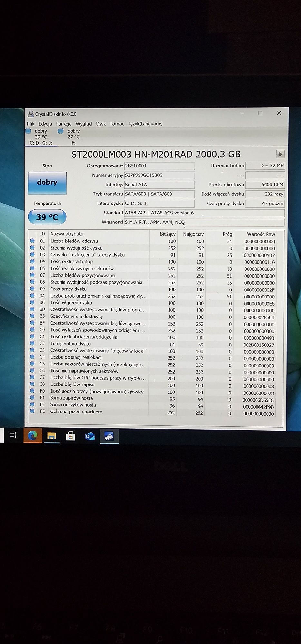Viewport: 301px width, 644px height.
Task: Select first disk tab showing 39 °C
Action: [x=41, y=137]
